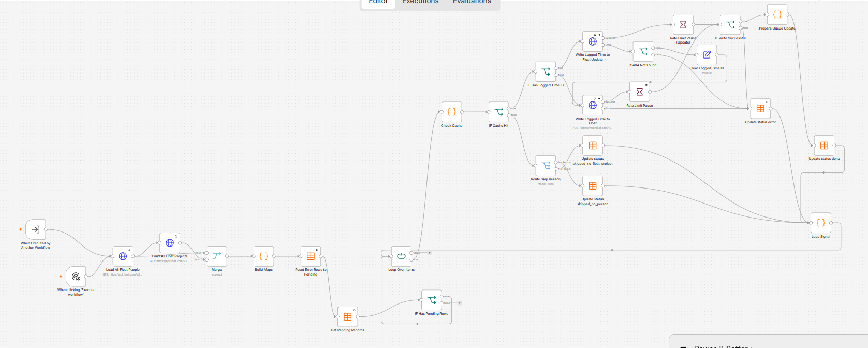
Task: Select the Merge node
Action: [x=217, y=256]
